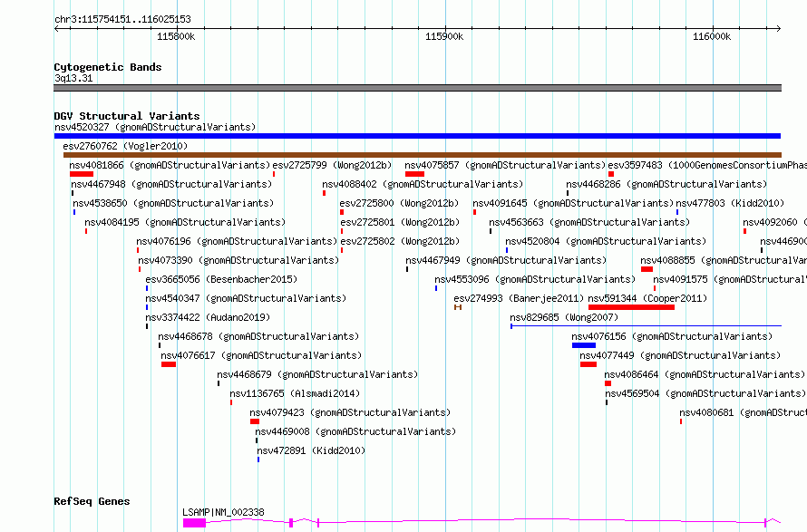807x532 pixels.
Task: Click the DGV Structural Variants track title
Action: [127, 116]
